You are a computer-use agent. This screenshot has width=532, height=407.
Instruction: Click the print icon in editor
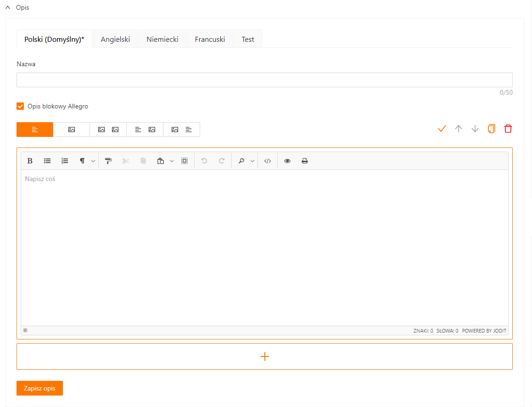304,161
